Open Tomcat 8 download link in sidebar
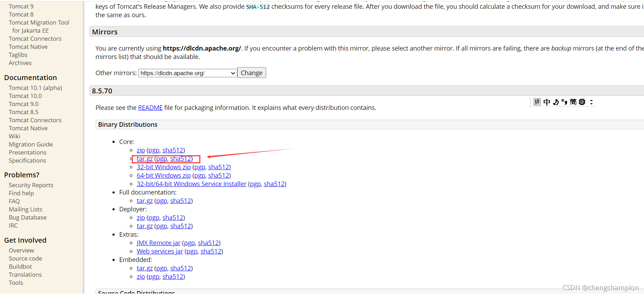This screenshot has width=644, height=295. 21,14
